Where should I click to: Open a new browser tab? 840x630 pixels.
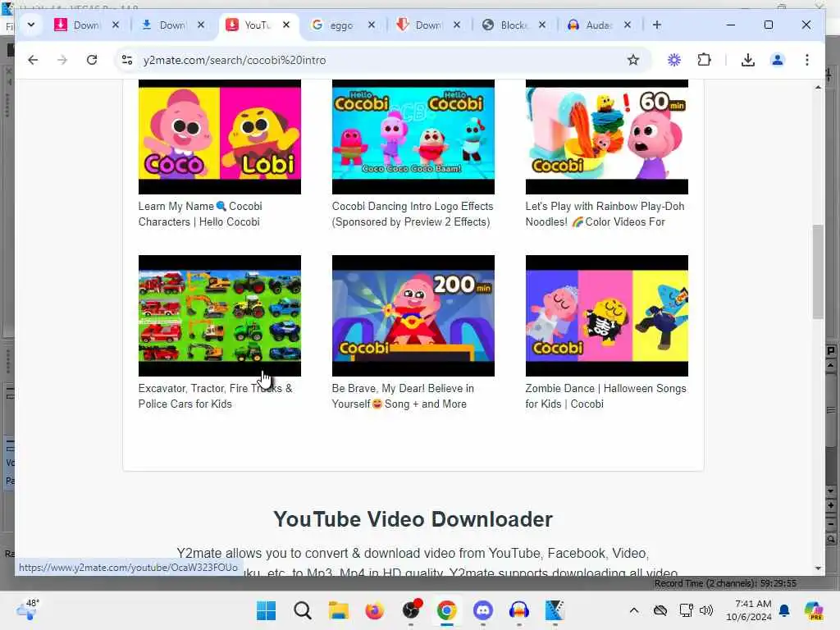pyautogui.click(x=657, y=25)
